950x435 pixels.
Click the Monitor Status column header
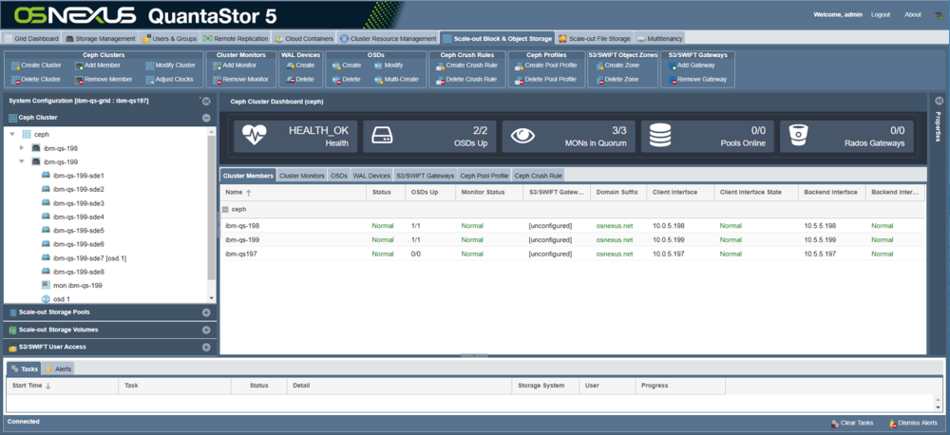(489, 192)
